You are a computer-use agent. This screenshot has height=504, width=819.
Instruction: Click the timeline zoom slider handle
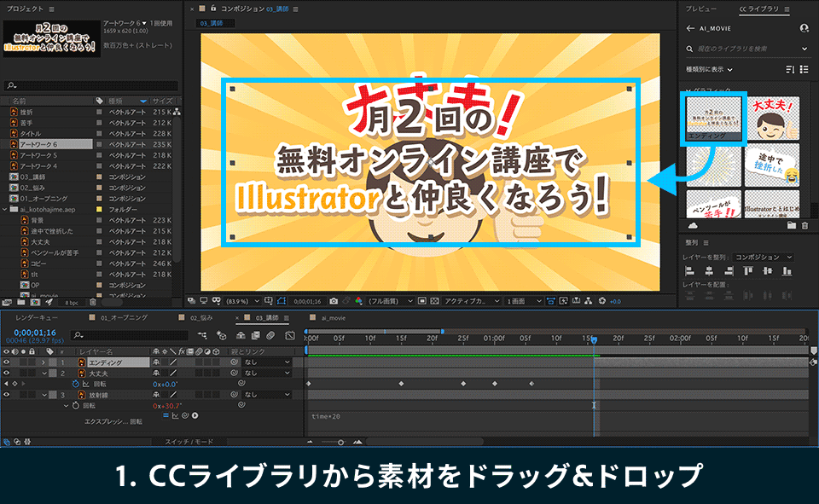[x=340, y=442]
